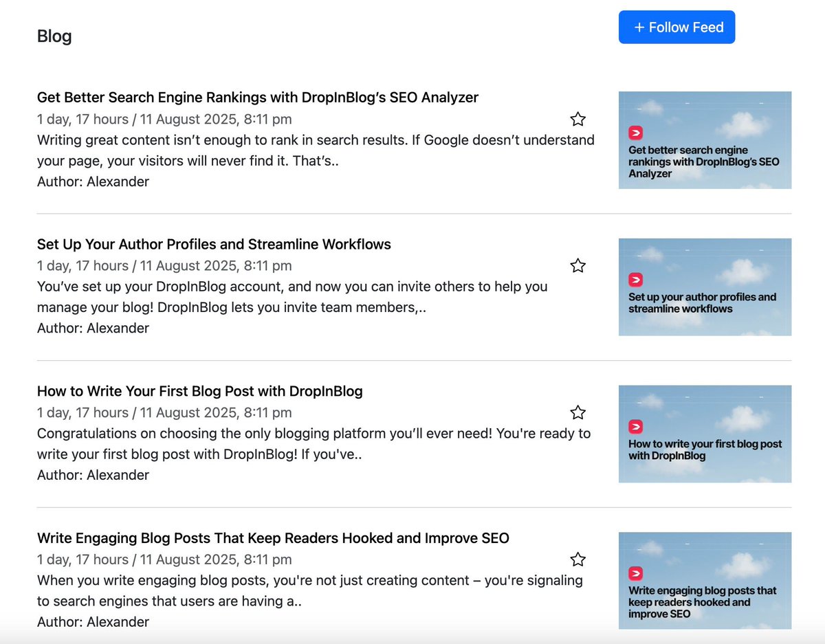The height and width of the screenshot is (644, 825).
Task: Open the SEO Analyzer post thumbnail image
Action: [x=705, y=140]
